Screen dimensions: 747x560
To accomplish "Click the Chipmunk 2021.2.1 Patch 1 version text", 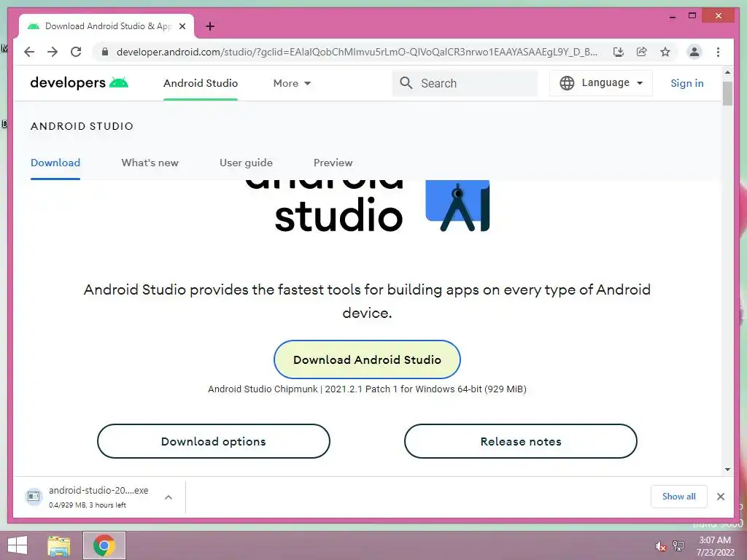I will (367, 389).
